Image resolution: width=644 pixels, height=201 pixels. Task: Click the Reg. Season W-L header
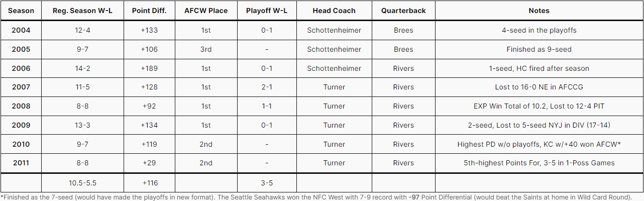[x=82, y=11]
